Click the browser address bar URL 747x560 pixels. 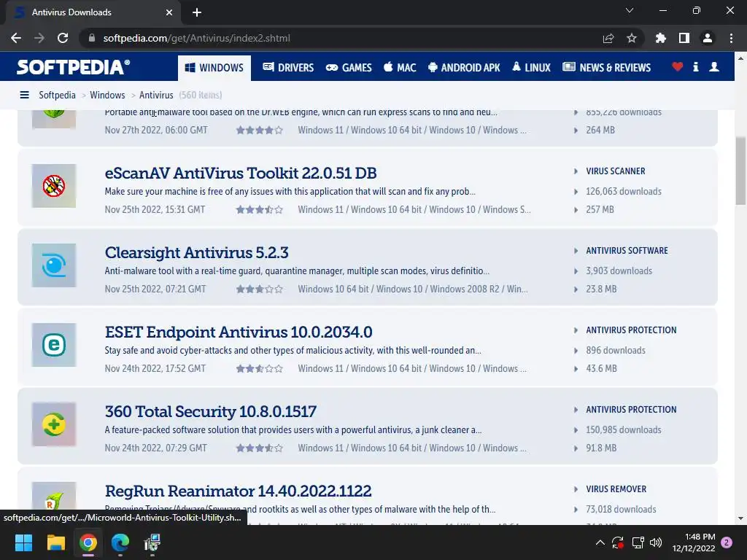click(x=196, y=38)
